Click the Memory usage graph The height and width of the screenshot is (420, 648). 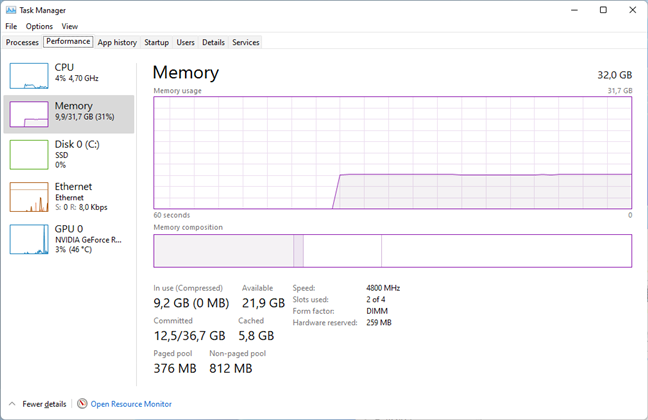[393, 153]
